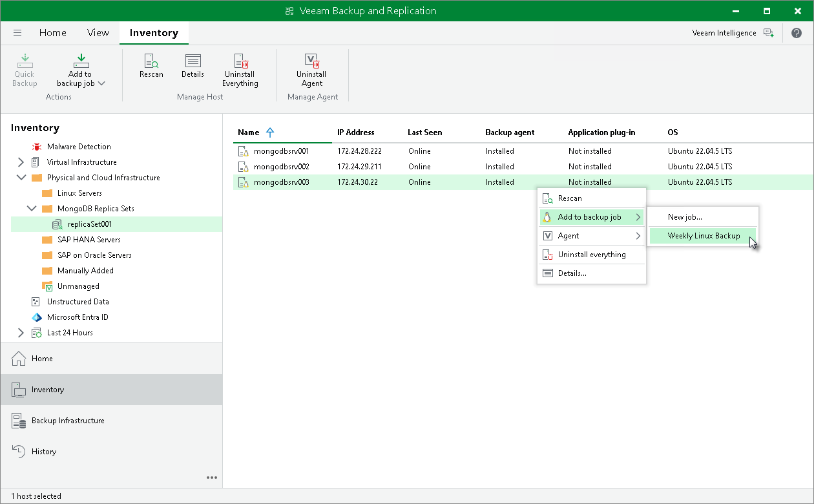Choose Details... from the context menu

click(x=592, y=273)
